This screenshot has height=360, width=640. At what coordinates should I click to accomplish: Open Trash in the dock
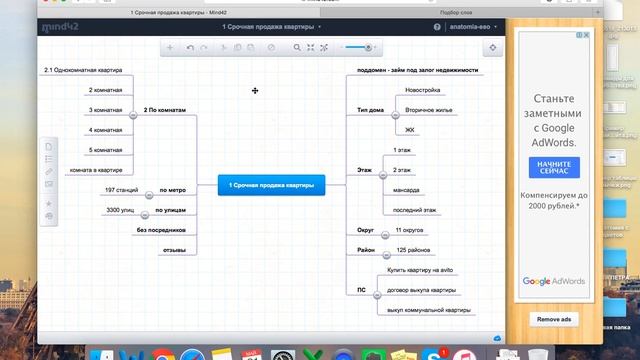point(538,354)
